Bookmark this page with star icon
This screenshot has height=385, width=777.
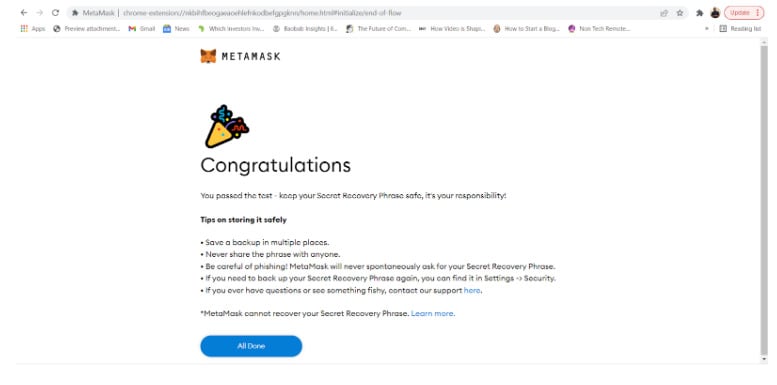[x=680, y=13]
